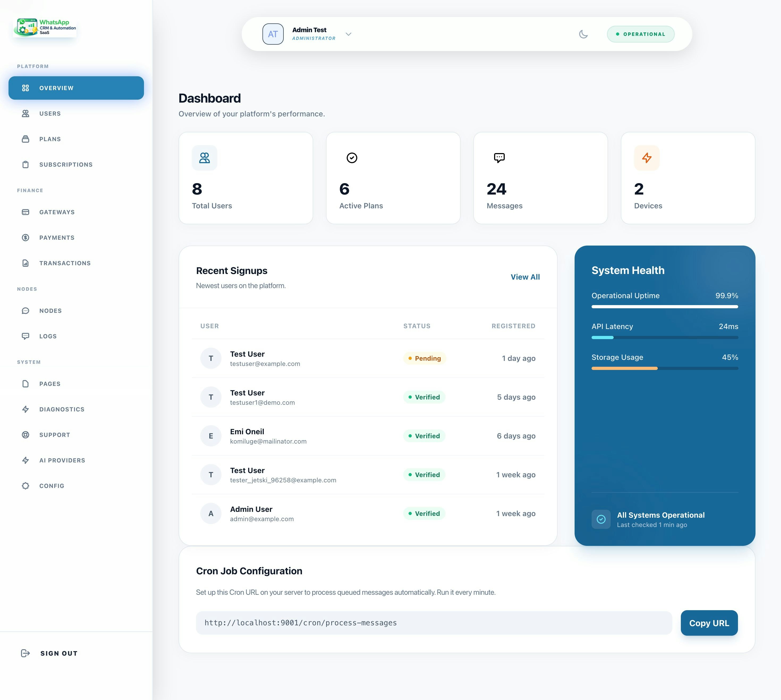Click the Config gear icon
781x700 pixels.
[x=26, y=486]
